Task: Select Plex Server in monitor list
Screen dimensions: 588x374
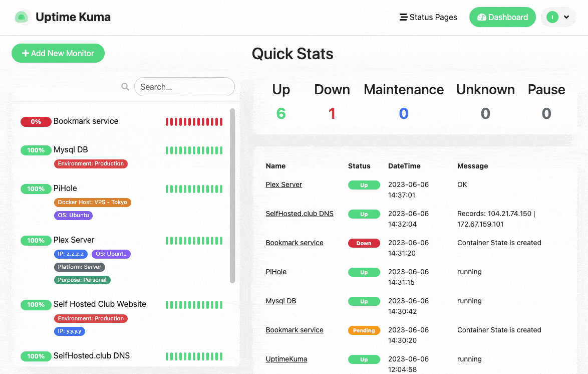Action: pyautogui.click(x=74, y=240)
